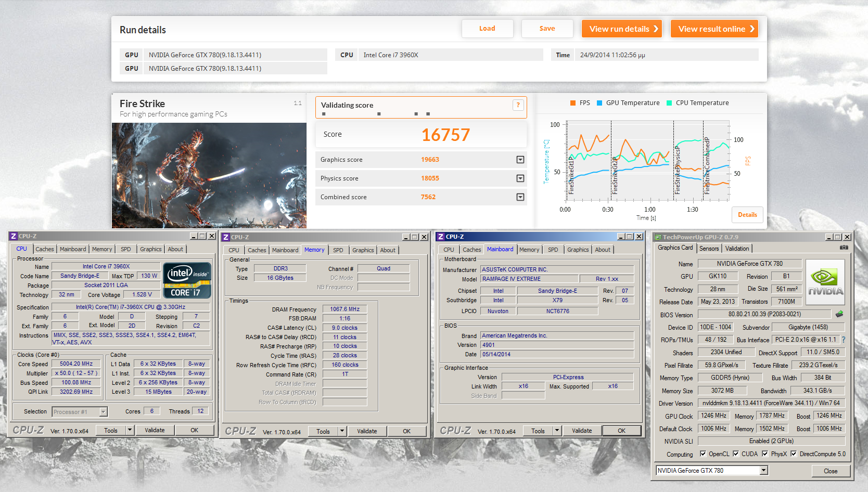Open View run details

coord(621,29)
